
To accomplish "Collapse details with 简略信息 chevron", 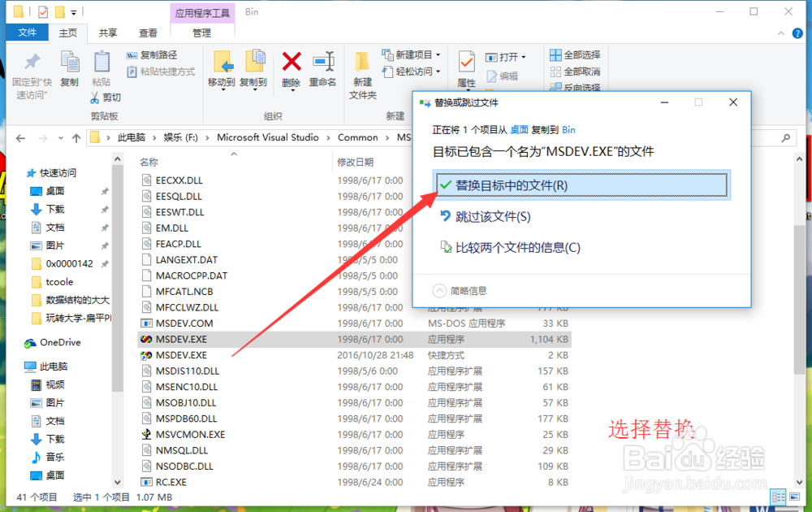I will pos(439,291).
